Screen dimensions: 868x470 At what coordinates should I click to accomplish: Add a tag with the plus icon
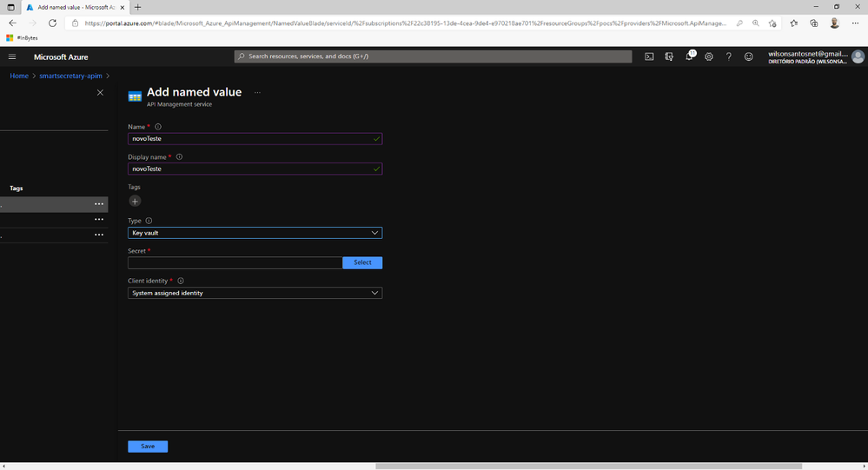(x=135, y=202)
